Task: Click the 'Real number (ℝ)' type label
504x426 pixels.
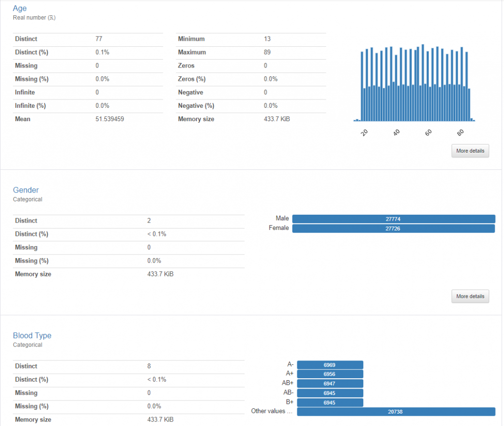Action: [x=34, y=18]
